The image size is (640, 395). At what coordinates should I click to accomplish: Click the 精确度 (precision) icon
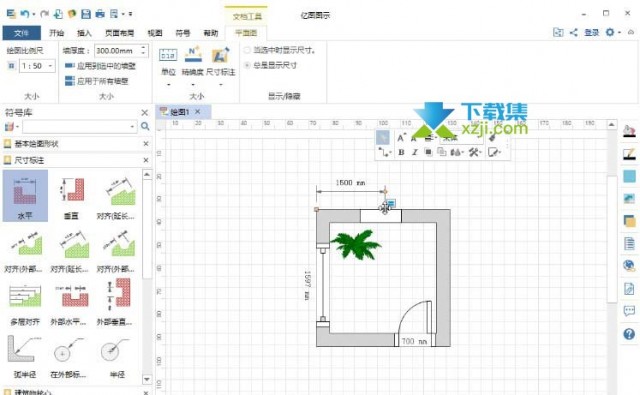click(x=193, y=55)
